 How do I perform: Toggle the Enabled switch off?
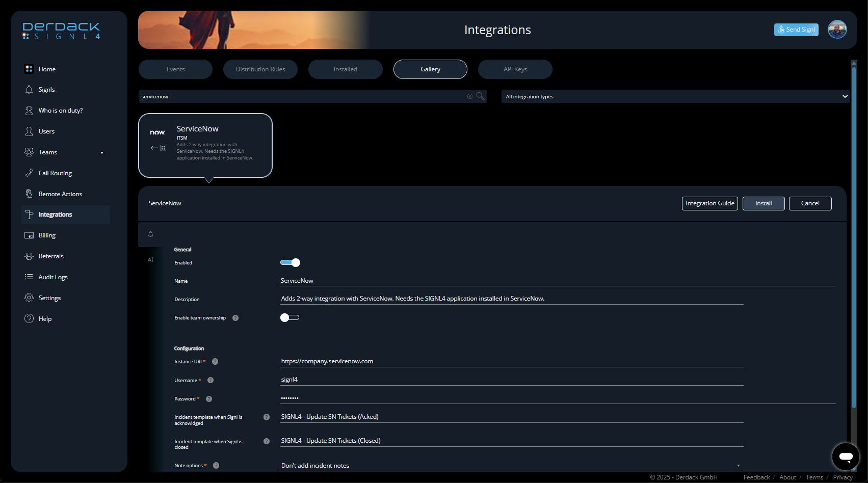(290, 263)
